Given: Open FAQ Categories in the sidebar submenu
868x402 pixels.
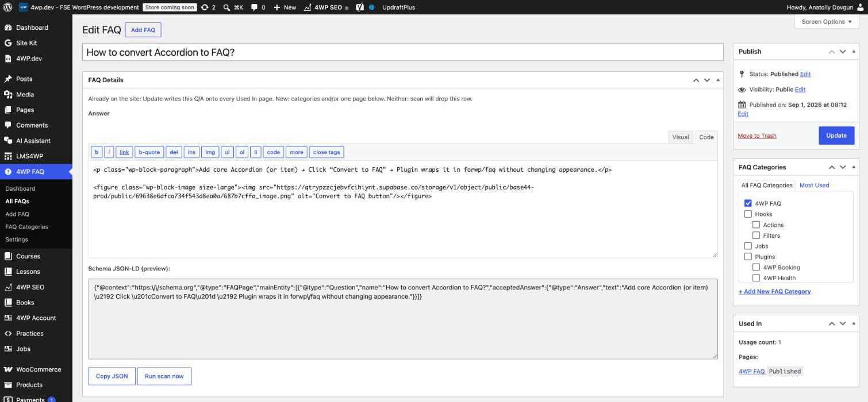Looking at the screenshot, I should point(26,227).
